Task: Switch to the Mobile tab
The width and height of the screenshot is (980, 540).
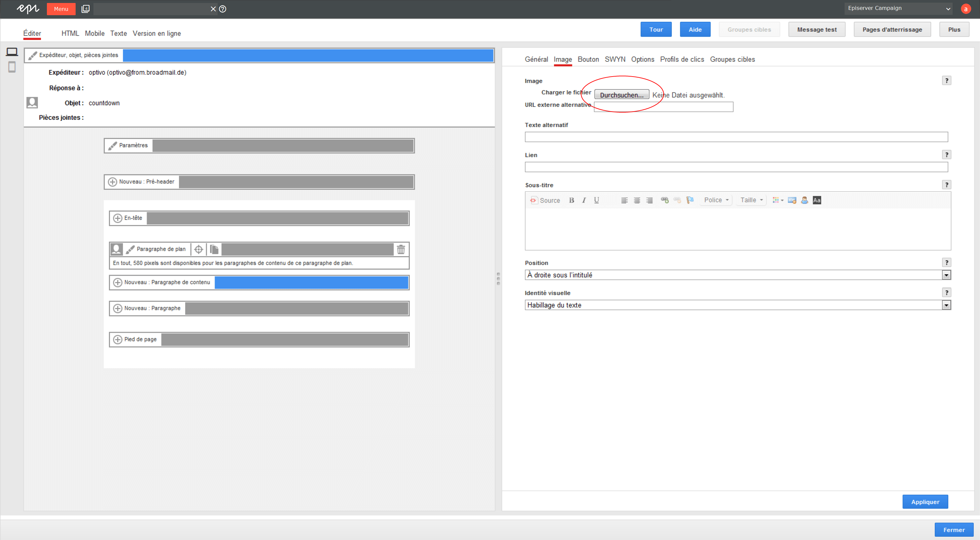Action: click(x=95, y=33)
